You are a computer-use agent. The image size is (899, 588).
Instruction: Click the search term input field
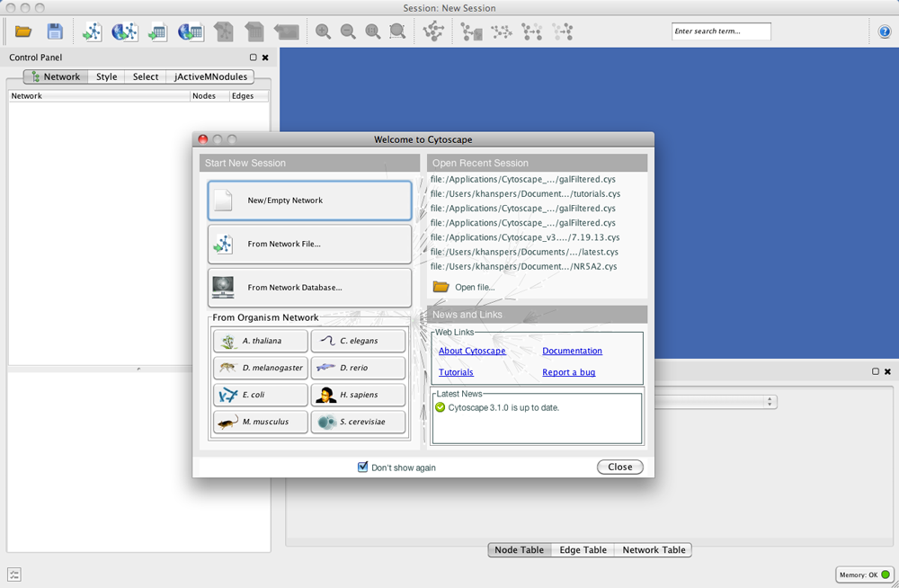(x=721, y=31)
